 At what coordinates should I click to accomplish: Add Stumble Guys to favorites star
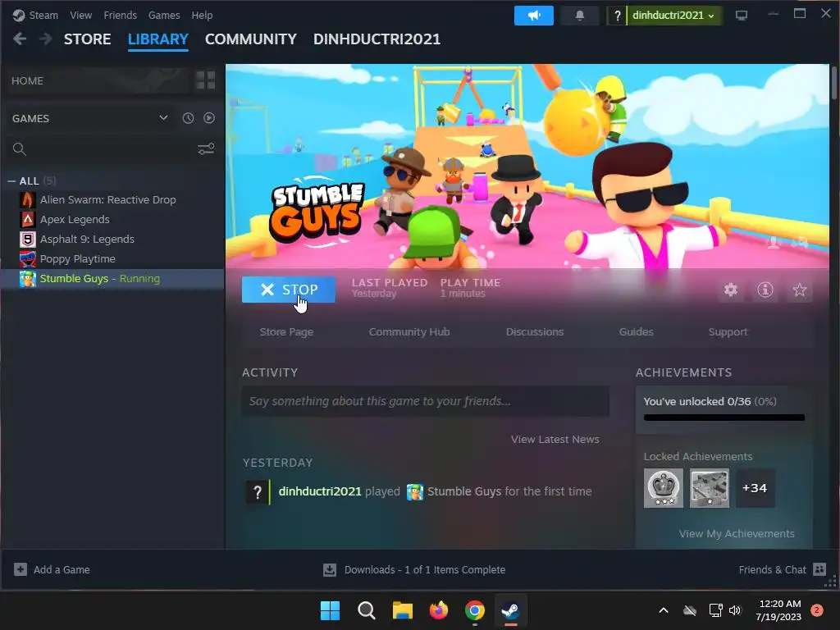click(x=799, y=290)
